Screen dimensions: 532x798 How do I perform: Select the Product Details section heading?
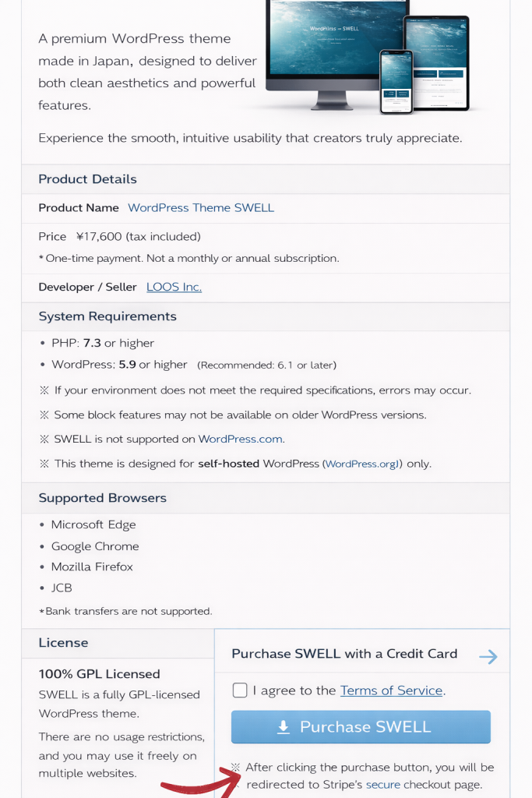click(87, 179)
